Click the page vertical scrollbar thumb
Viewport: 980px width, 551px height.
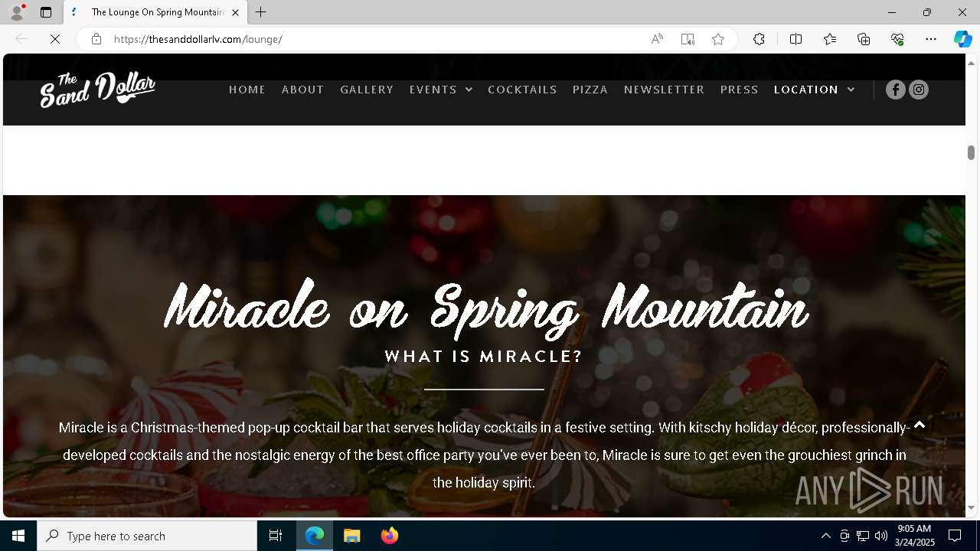(971, 152)
